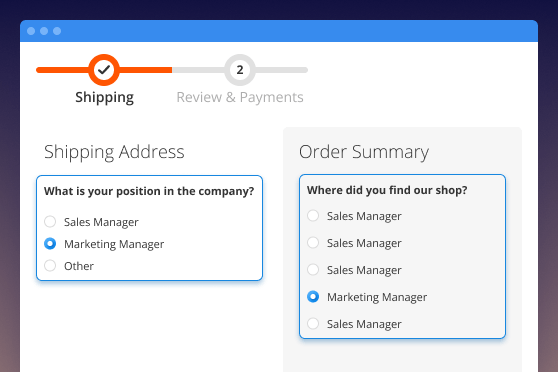Image resolution: width=558 pixels, height=372 pixels.
Task: Click the orange completed progress bar segment
Action: pyautogui.click(x=146, y=70)
